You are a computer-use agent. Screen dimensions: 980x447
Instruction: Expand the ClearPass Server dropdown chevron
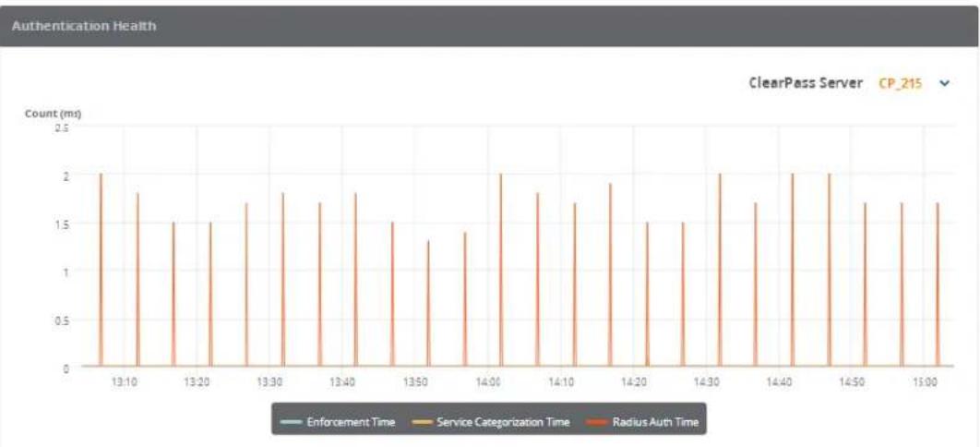[944, 83]
